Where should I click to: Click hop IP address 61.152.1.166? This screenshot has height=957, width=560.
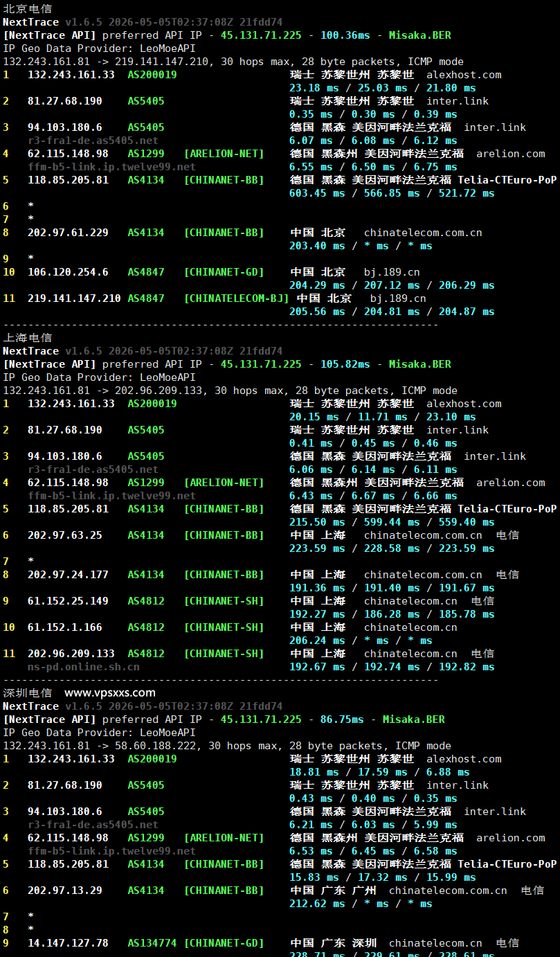coord(65,627)
